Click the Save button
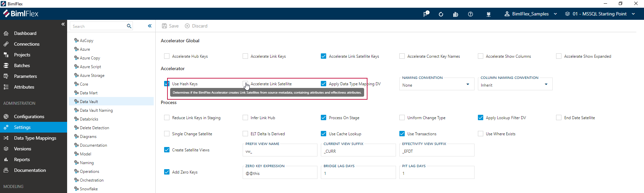Screen dimensions: 644x193 170,26
